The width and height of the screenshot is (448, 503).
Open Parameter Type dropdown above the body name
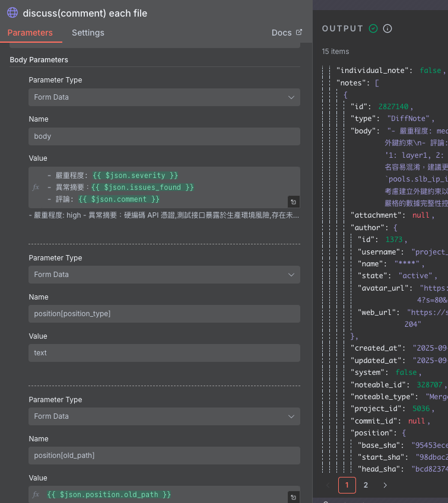click(x=164, y=97)
